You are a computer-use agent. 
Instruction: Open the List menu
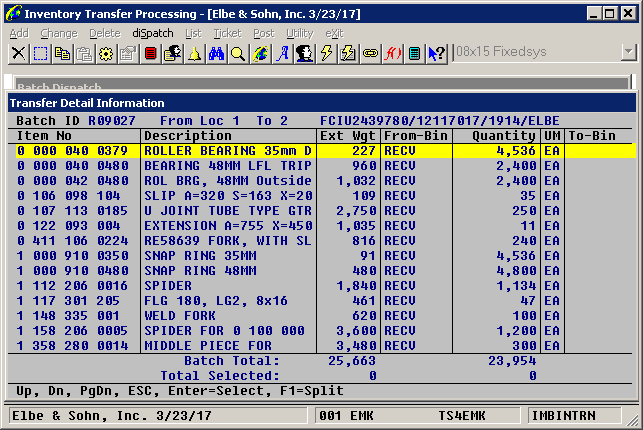click(x=193, y=33)
